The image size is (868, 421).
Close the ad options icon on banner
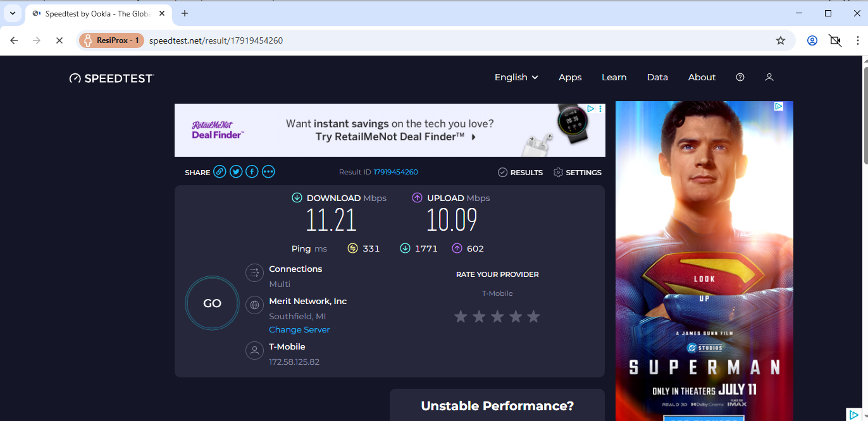click(600, 109)
